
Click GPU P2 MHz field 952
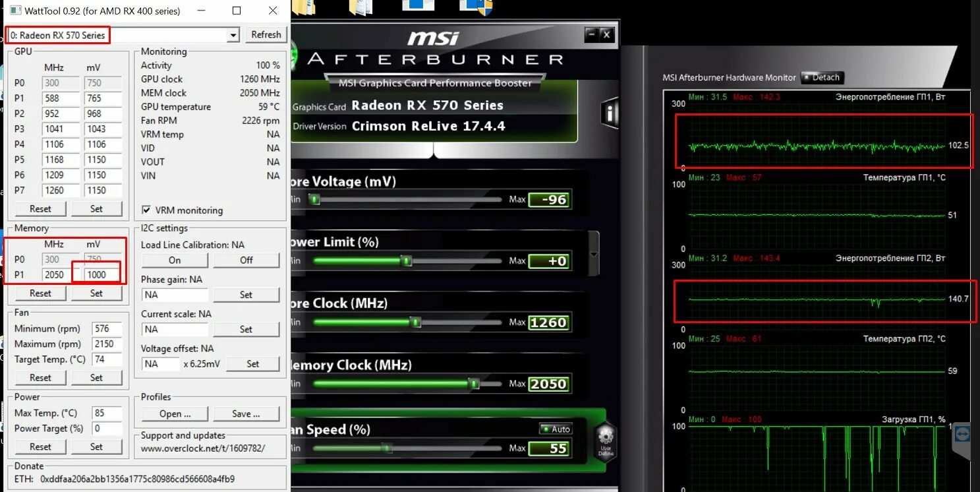61,113
